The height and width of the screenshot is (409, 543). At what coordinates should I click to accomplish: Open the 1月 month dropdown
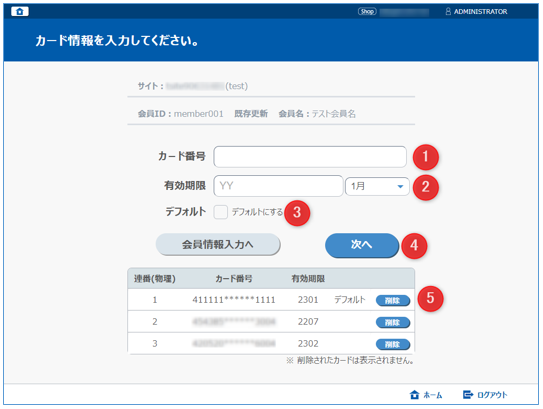377,186
